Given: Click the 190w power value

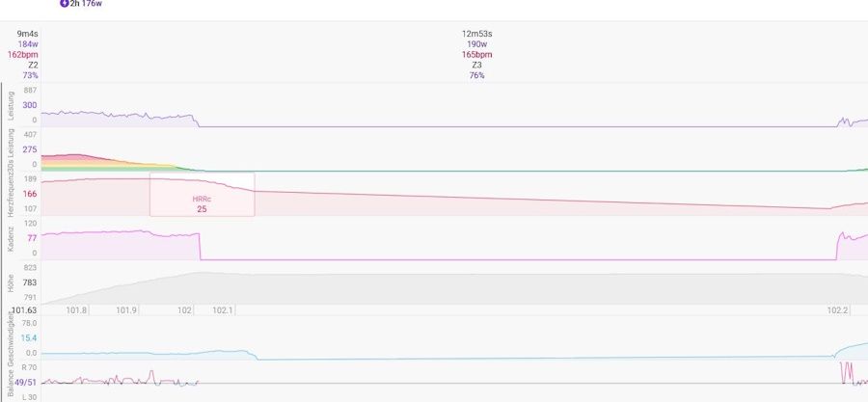Looking at the screenshot, I should coord(476,44).
